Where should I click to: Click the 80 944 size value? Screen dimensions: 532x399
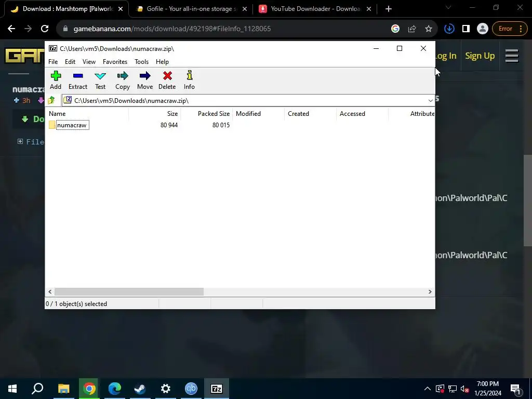click(169, 125)
